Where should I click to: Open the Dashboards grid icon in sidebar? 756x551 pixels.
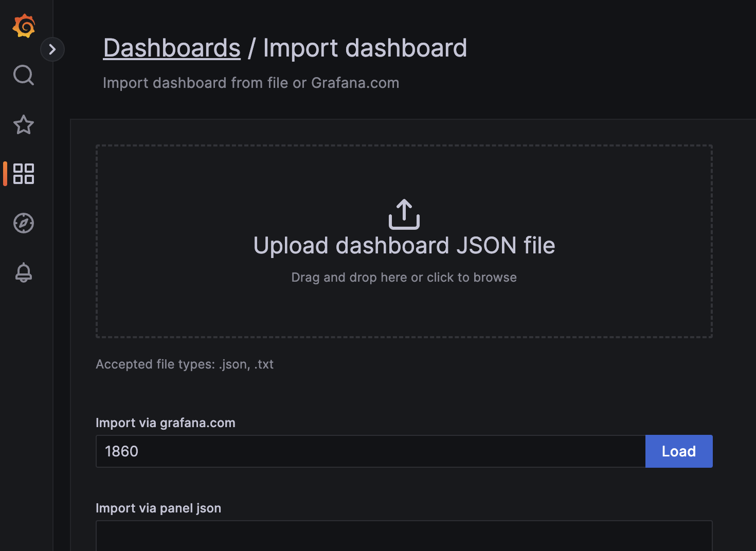coord(24,174)
